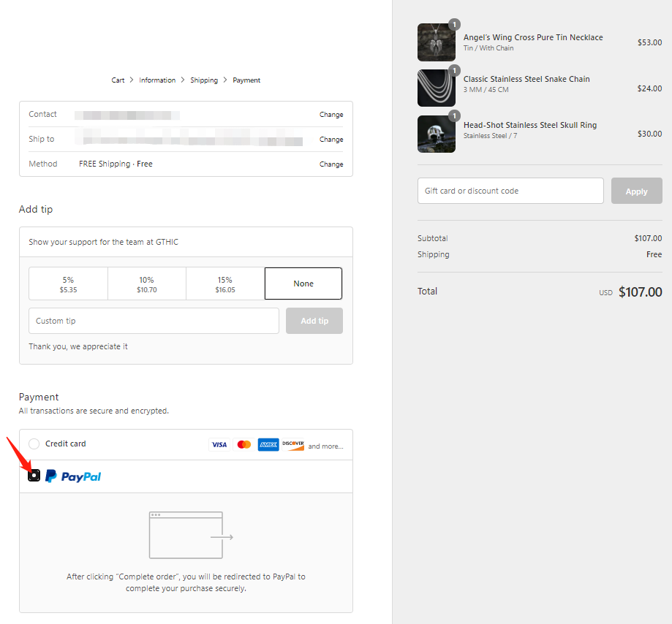The image size is (672, 624).
Task: Select None for tip
Action: [303, 284]
